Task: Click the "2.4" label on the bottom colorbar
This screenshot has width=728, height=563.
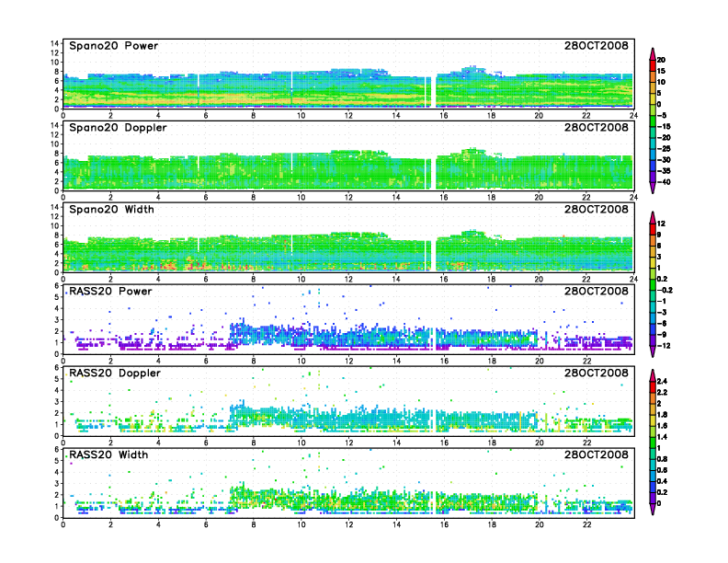Action: point(662,381)
